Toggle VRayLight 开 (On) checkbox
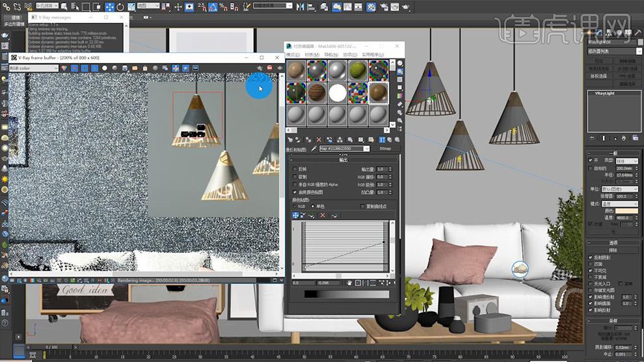The width and height of the screenshot is (644, 362). [591, 161]
